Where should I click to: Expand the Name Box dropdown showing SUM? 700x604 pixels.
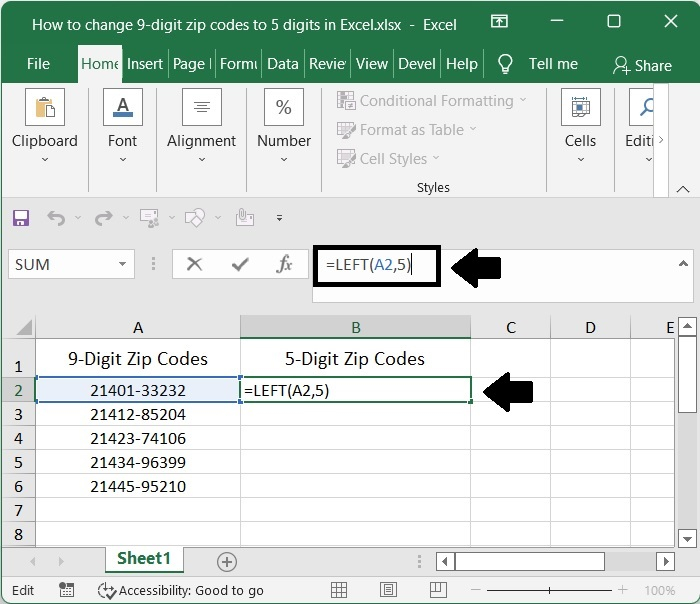(x=123, y=265)
